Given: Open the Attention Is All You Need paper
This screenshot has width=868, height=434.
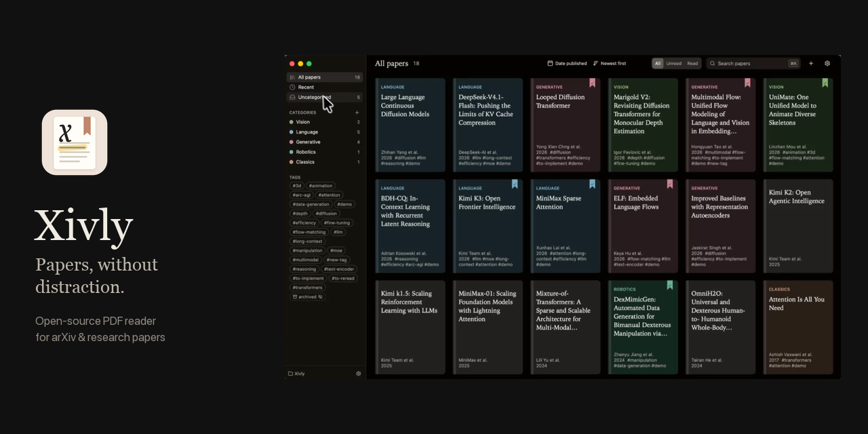Looking at the screenshot, I should pos(798,328).
